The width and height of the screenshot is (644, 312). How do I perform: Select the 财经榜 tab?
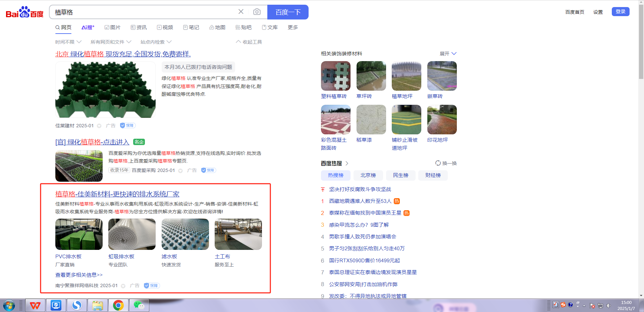point(433,175)
